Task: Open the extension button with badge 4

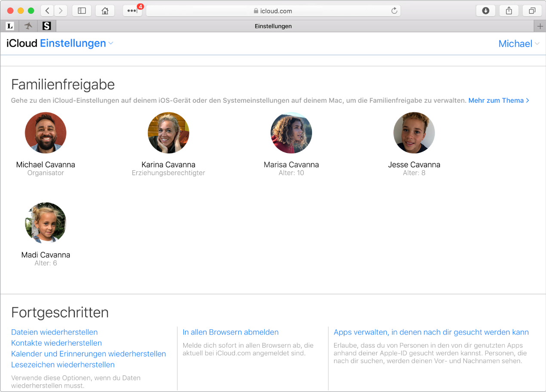Action: coord(133,11)
